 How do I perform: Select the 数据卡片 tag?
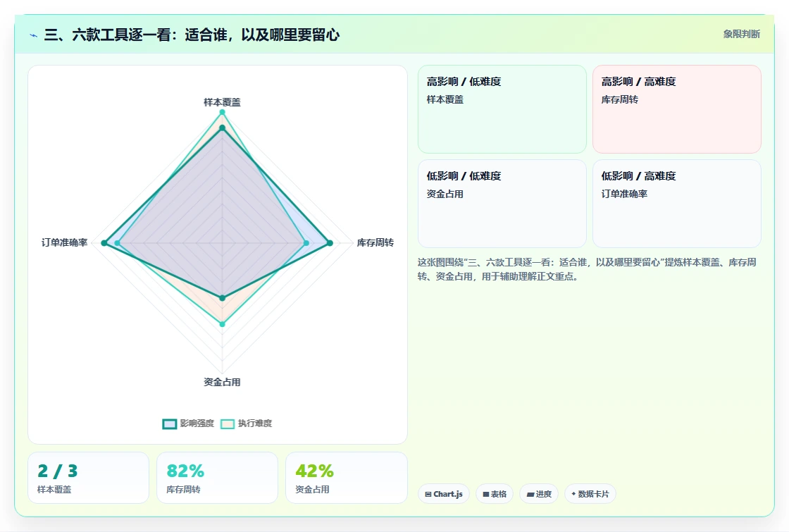click(590, 494)
